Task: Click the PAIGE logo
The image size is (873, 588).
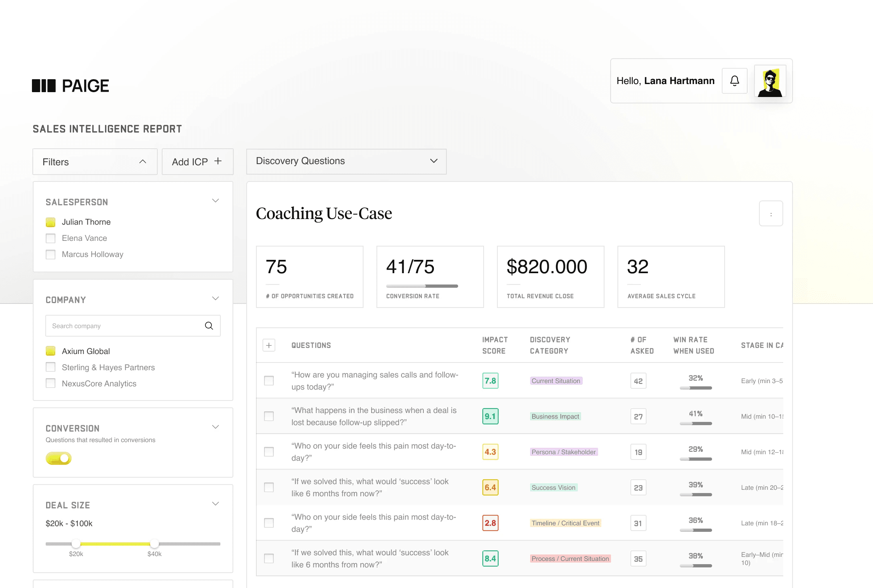Action: click(x=71, y=86)
